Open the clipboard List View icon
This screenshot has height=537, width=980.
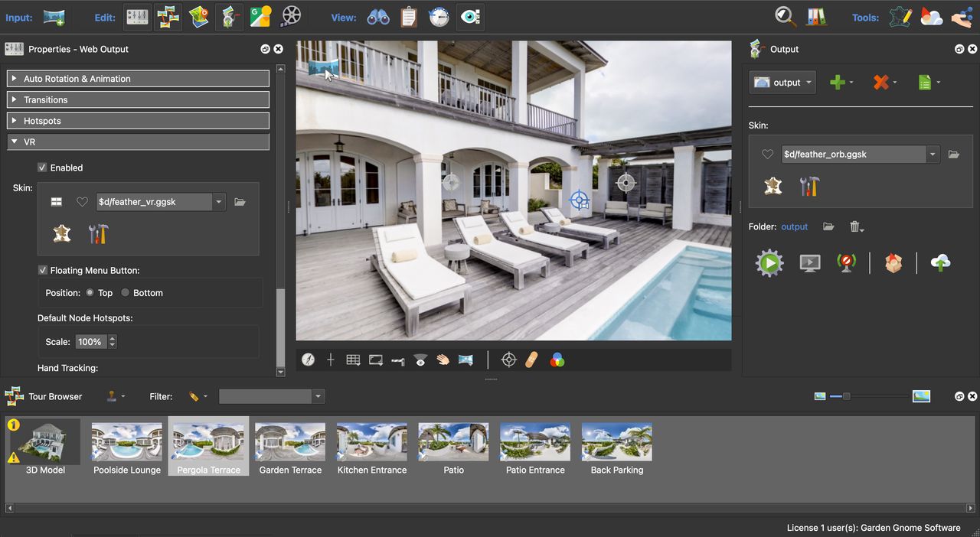tap(409, 16)
